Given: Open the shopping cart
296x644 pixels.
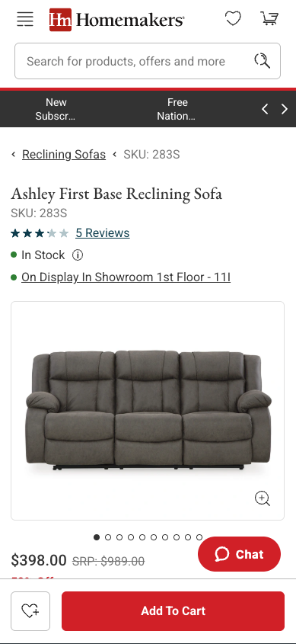Looking at the screenshot, I should pyautogui.click(x=269, y=18).
